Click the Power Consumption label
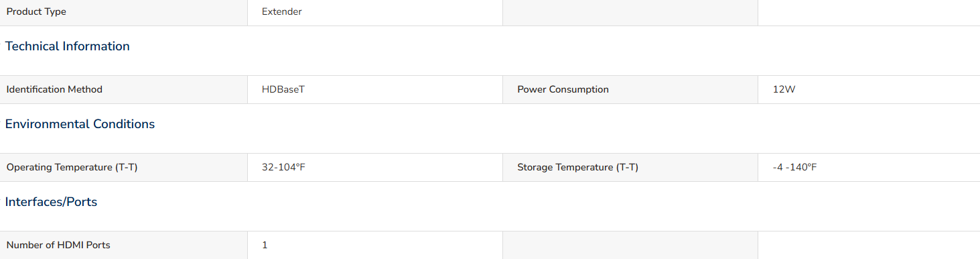980x259 pixels. (563, 89)
